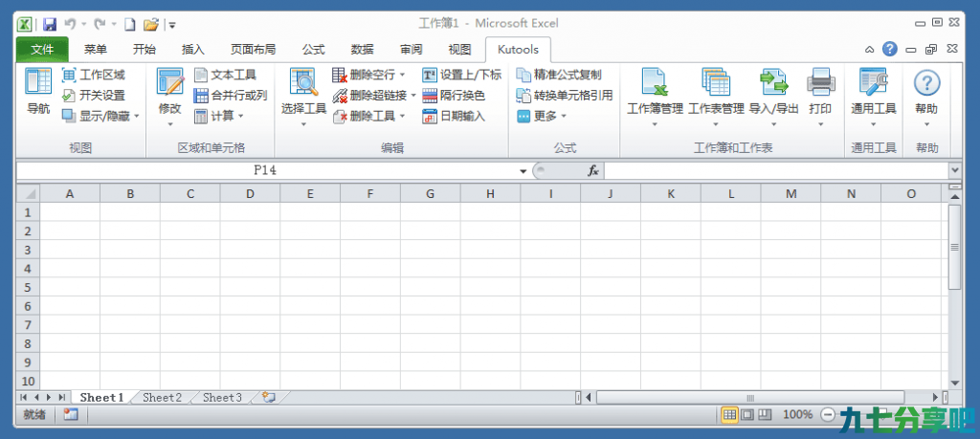Click the 文本工具 text tools icon
This screenshot has width=980, height=439.
coord(201,75)
